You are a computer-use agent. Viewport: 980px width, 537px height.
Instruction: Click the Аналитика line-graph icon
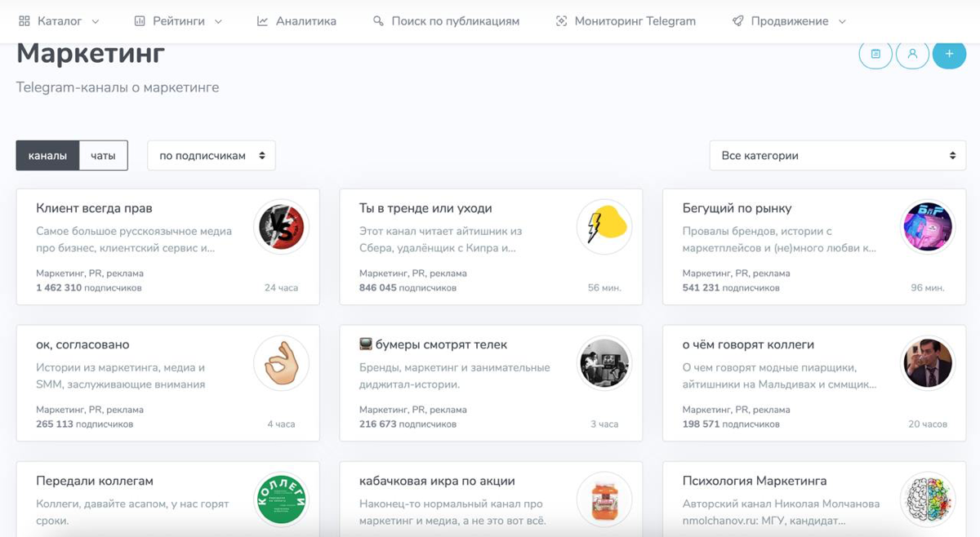(262, 21)
